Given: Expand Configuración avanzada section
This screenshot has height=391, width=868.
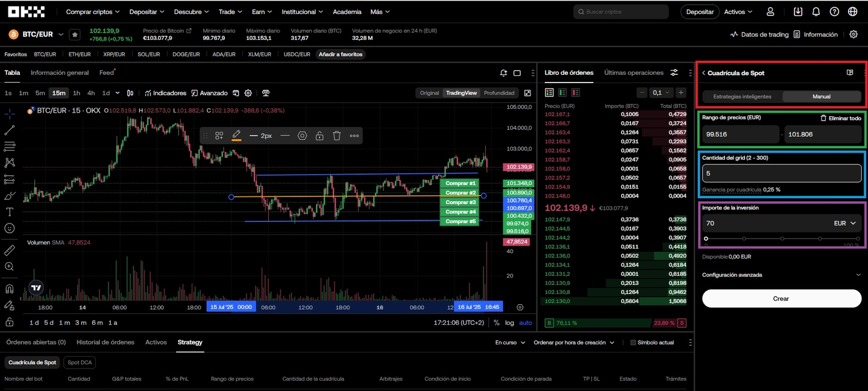Looking at the screenshot, I should pyautogui.click(x=781, y=275).
